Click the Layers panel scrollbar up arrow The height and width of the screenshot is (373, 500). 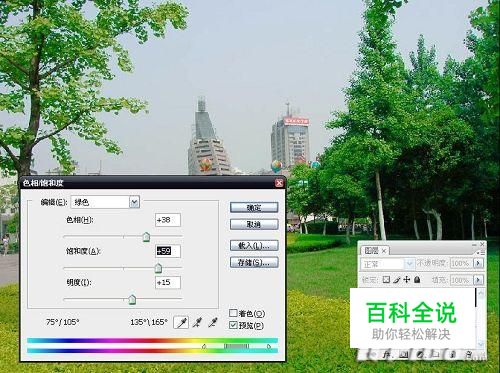481,293
